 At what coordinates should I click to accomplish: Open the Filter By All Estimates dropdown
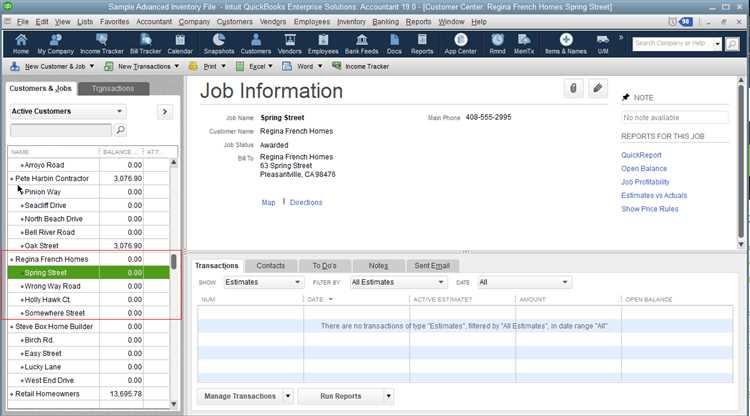tap(398, 282)
